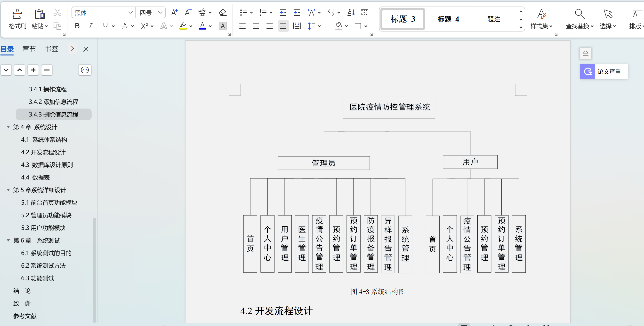Open the font size dropdown 四号

click(160, 13)
